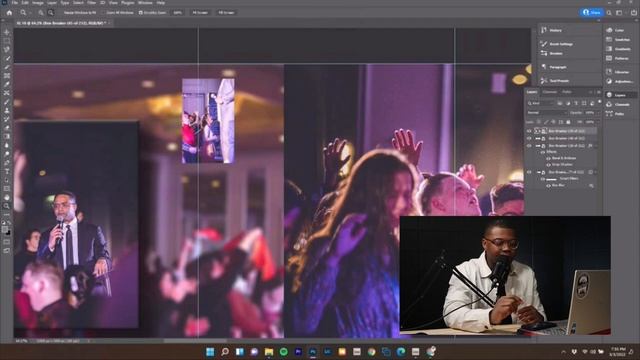Open the Paragraph panel
The height and width of the screenshot is (360, 640).
pyautogui.click(x=553, y=67)
